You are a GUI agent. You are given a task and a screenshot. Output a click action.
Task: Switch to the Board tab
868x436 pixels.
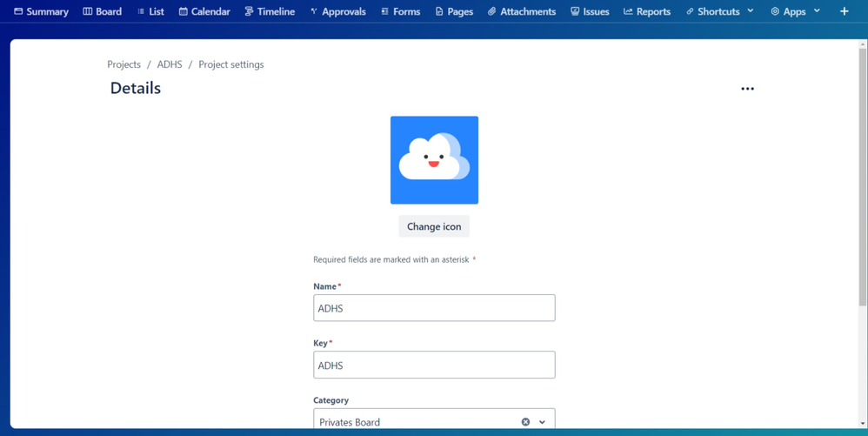point(103,11)
